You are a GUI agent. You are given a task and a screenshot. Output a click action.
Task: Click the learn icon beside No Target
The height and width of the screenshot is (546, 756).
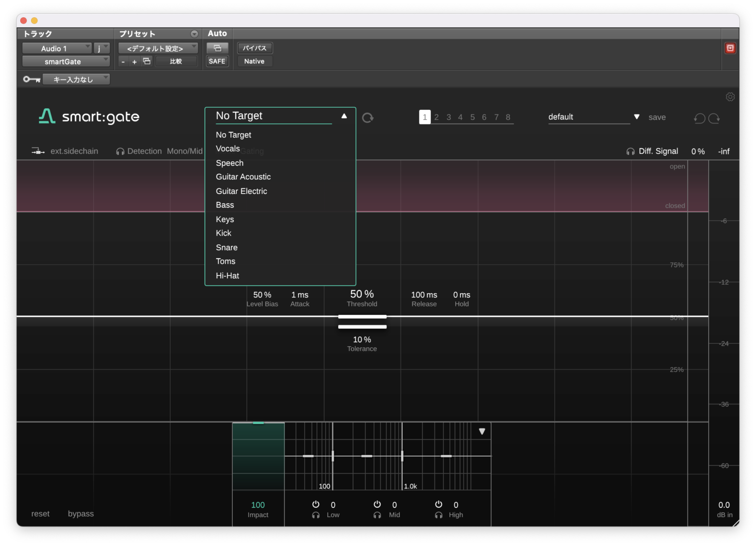[368, 118]
